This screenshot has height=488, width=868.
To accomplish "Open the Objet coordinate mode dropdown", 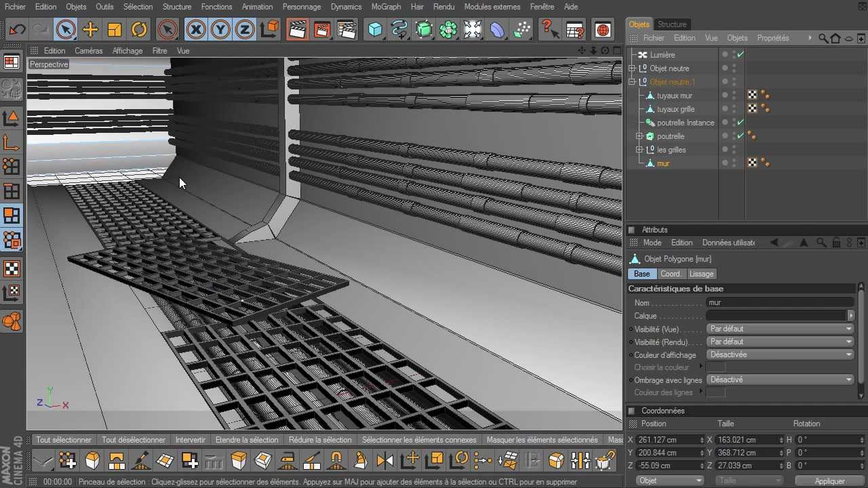I will (x=670, y=481).
